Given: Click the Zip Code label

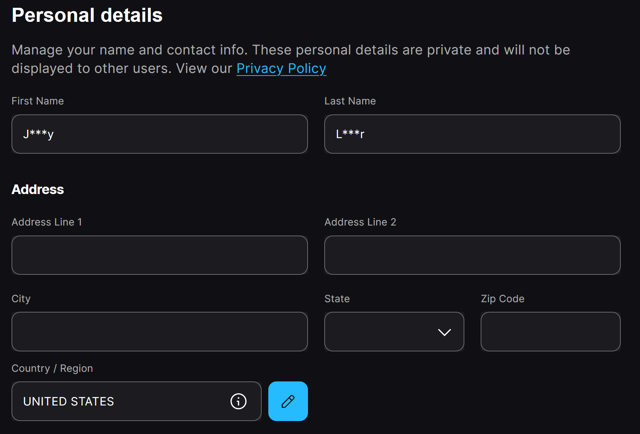Looking at the screenshot, I should 502,299.
